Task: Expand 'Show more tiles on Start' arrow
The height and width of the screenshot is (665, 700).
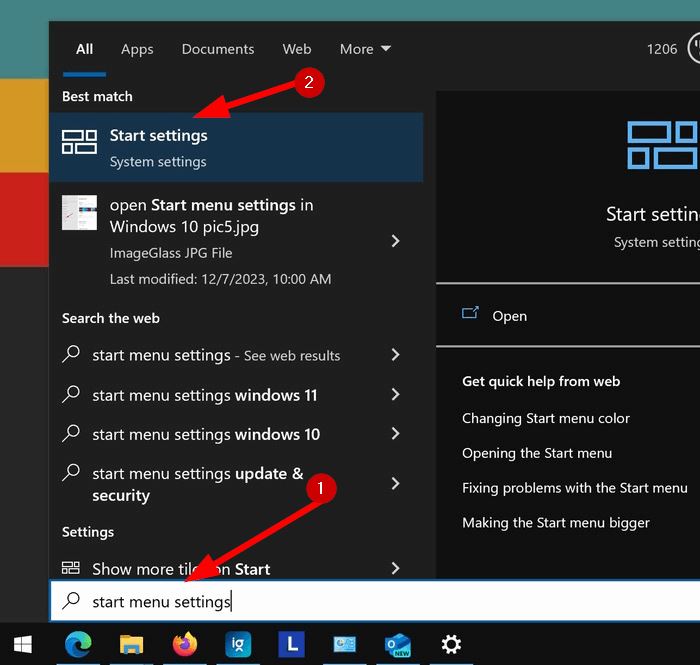Action: coord(395,568)
